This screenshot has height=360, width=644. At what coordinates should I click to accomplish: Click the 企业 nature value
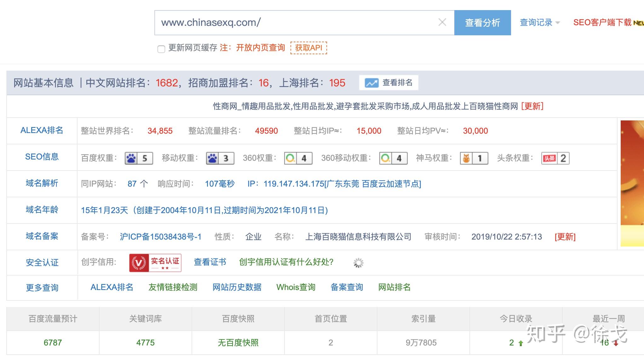pos(254,237)
